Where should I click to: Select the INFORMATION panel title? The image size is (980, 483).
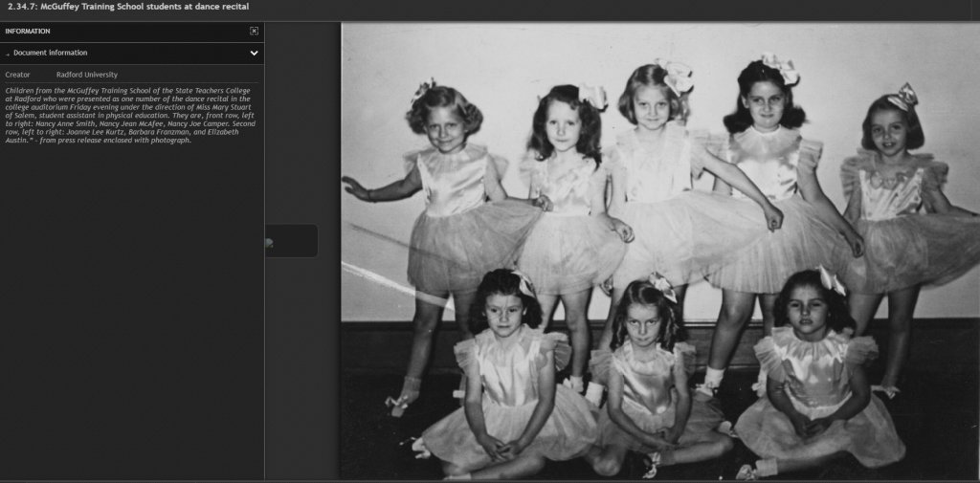[28, 31]
